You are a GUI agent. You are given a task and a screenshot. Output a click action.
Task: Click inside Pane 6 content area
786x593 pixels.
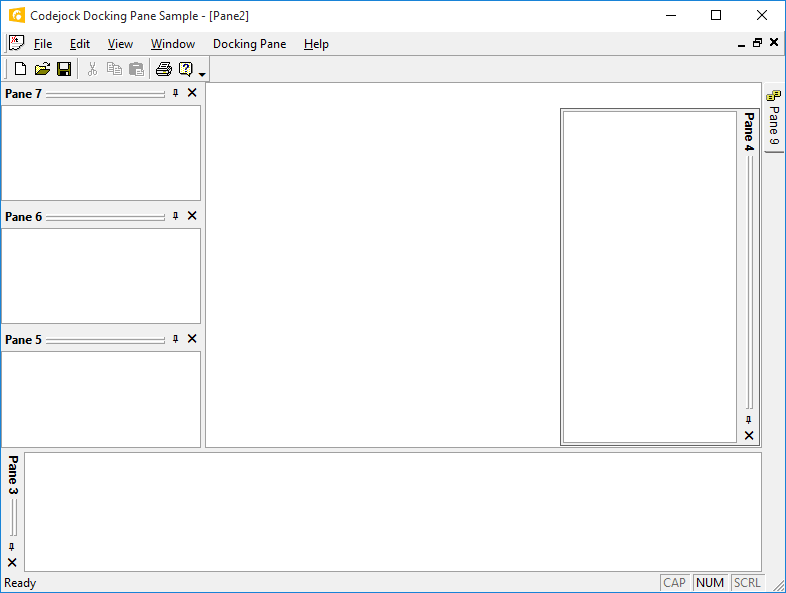coord(101,276)
